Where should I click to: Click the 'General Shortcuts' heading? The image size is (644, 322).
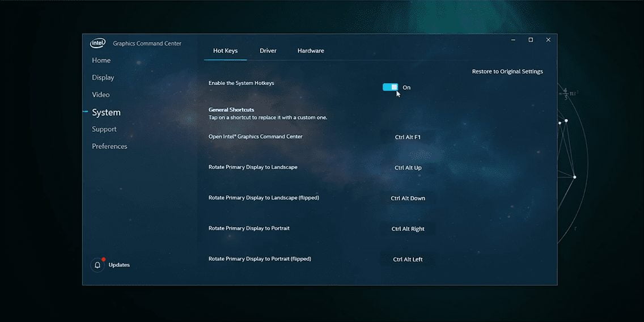(x=231, y=110)
